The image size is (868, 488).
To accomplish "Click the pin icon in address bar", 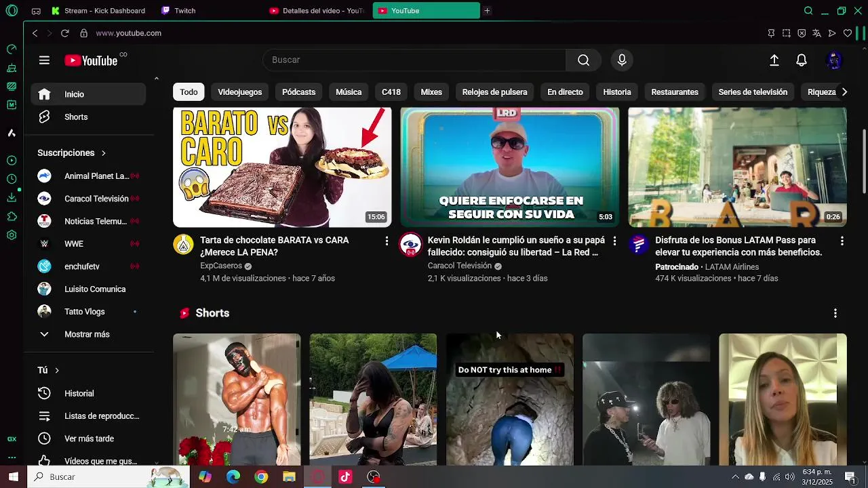I will [771, 33].
